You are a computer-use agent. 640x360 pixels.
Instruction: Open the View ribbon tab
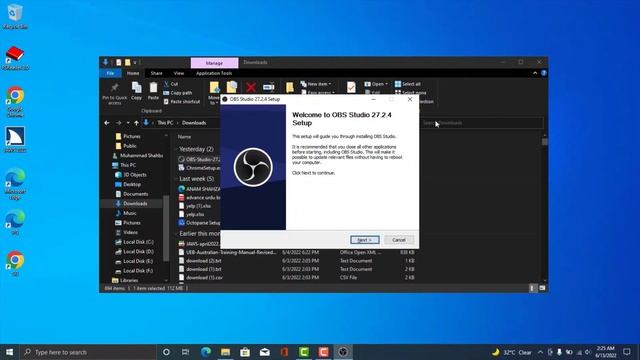pos(179,73)
